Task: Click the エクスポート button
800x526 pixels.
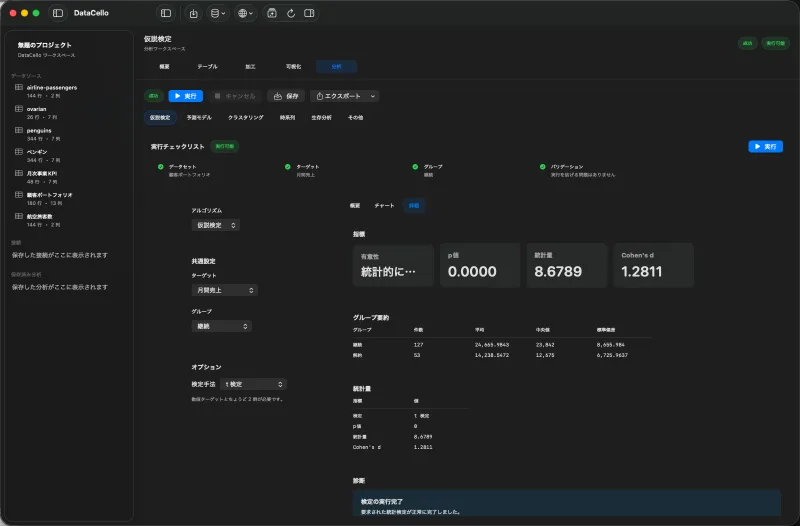Action: point(339,96)
